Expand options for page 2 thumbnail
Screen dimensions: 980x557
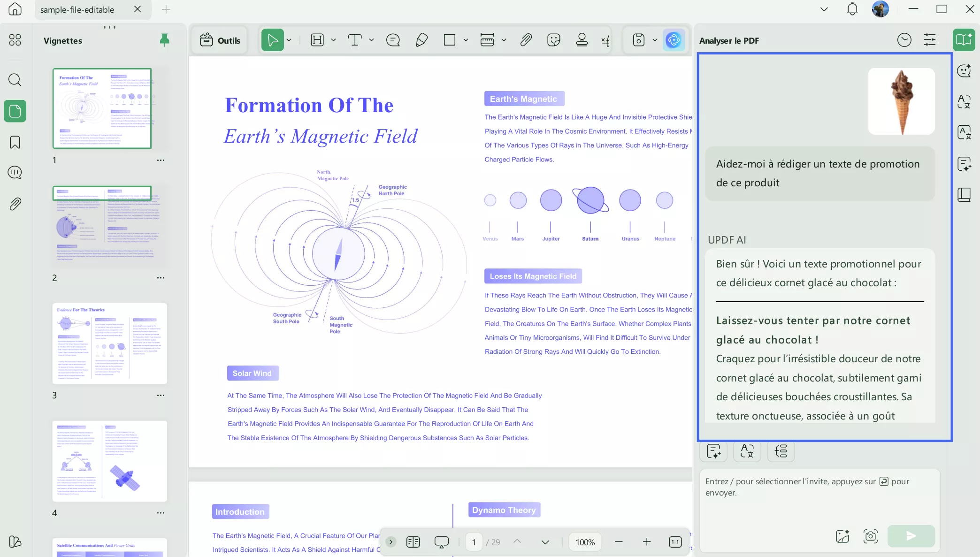click(x=161, y=278)
